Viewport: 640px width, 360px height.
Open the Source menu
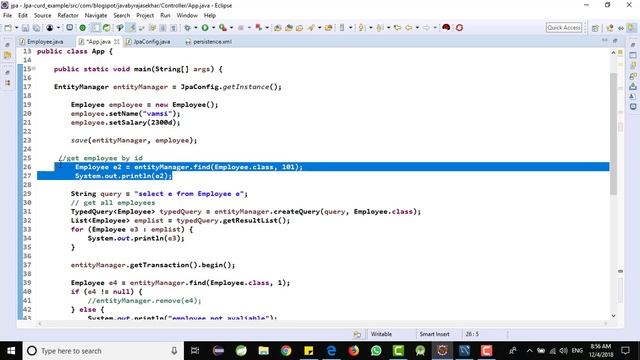click(x=42, y=15)
